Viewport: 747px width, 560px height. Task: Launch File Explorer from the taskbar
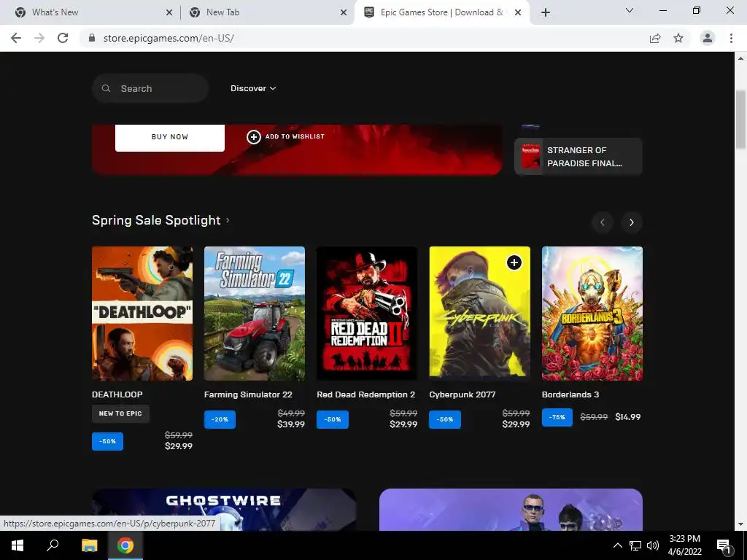click(89, 545)
